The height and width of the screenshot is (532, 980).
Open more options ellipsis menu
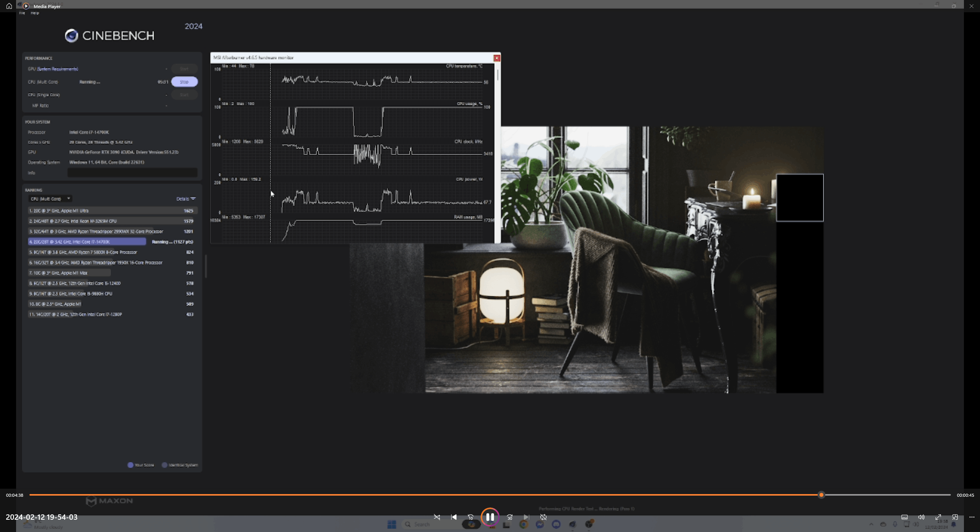[972, 517]
